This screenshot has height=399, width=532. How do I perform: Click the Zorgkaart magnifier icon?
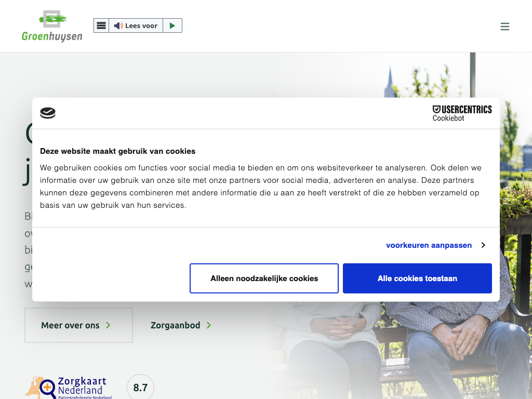click(47, 388)
